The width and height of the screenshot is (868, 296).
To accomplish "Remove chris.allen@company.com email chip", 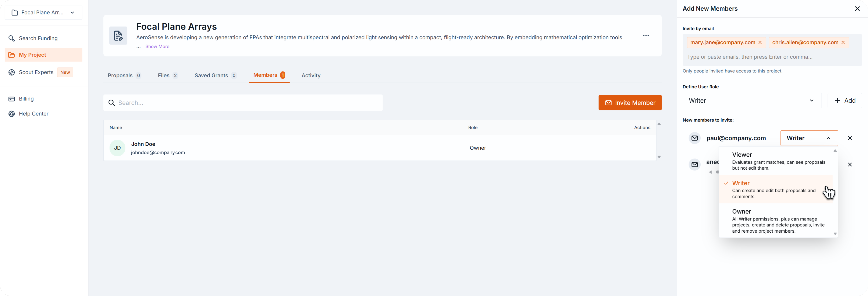I will coord(843,42).
